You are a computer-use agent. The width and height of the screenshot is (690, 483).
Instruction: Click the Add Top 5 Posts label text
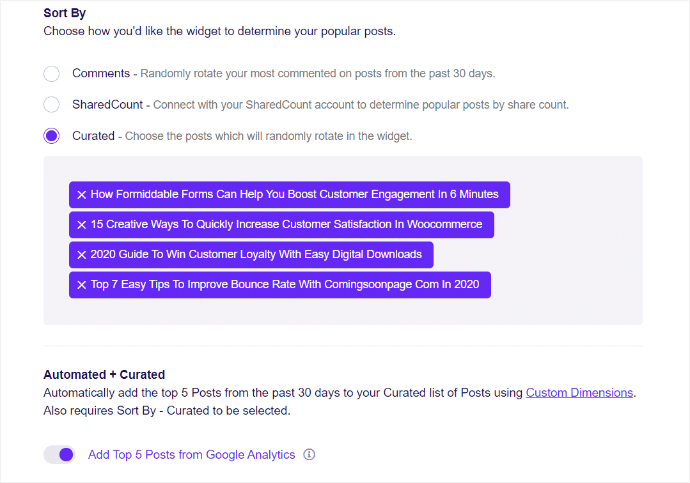191,454
